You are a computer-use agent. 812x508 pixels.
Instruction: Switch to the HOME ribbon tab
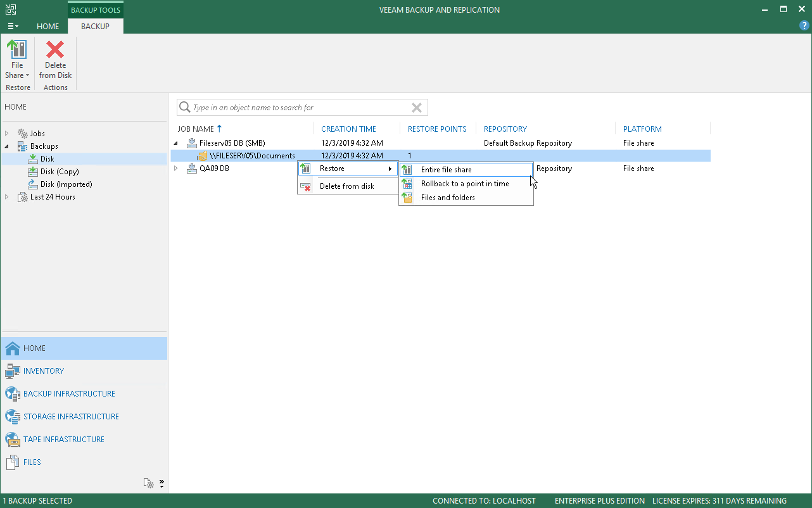[x=48, y=26]
